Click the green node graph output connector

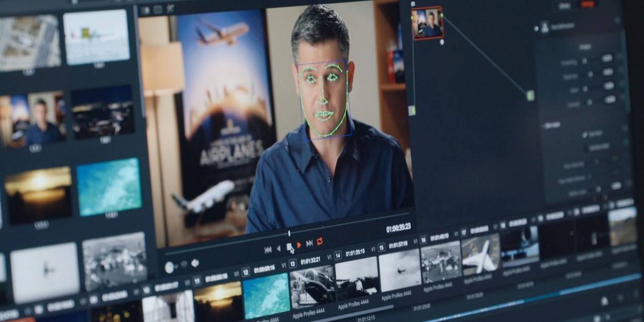click(530, 96)
